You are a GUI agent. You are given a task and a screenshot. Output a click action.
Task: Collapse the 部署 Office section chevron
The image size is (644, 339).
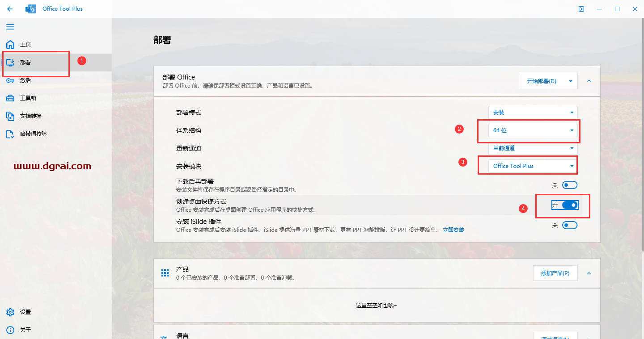click(589, 81)
